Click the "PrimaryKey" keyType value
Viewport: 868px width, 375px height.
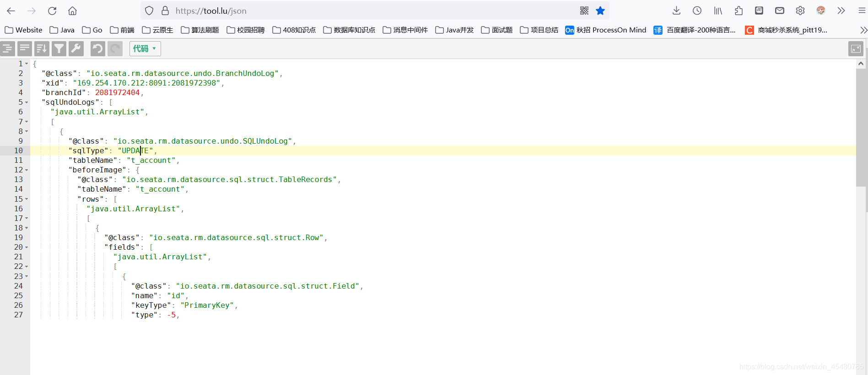coord(207,305)
